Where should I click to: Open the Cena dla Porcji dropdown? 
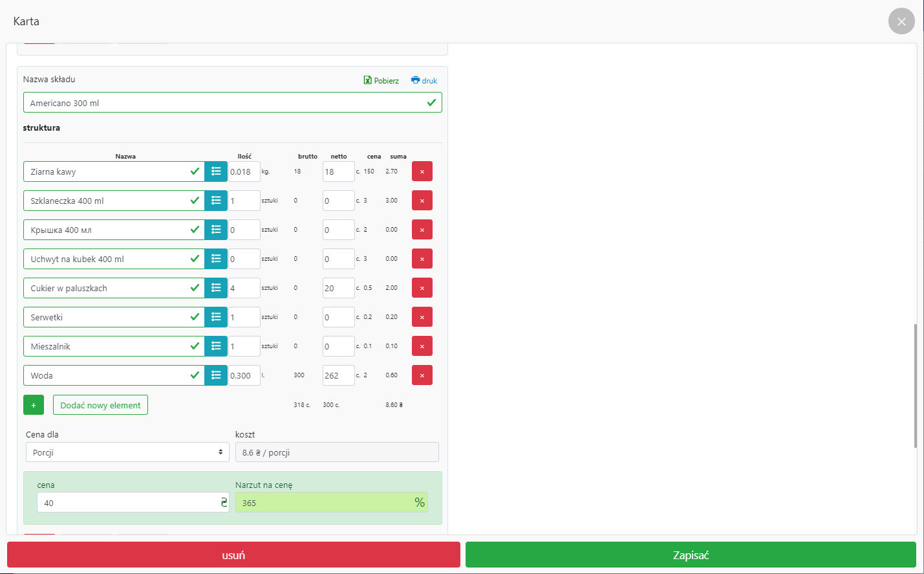coord(127,452)
